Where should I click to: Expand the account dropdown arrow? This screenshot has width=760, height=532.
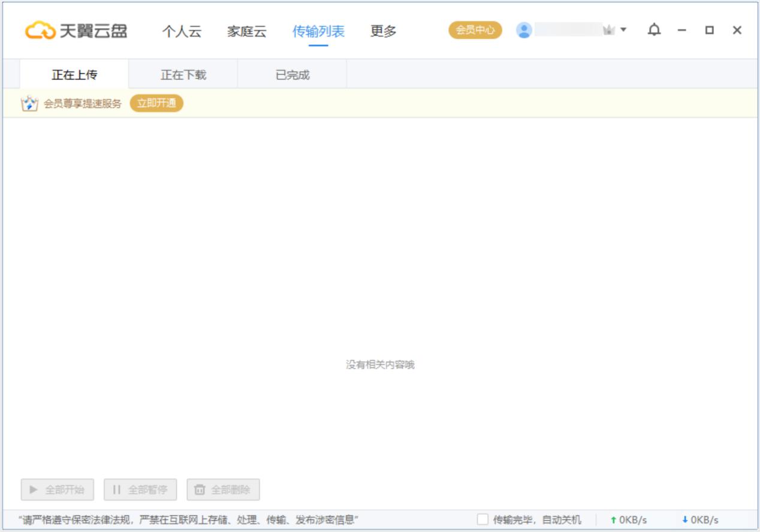(x=623, y=30)
